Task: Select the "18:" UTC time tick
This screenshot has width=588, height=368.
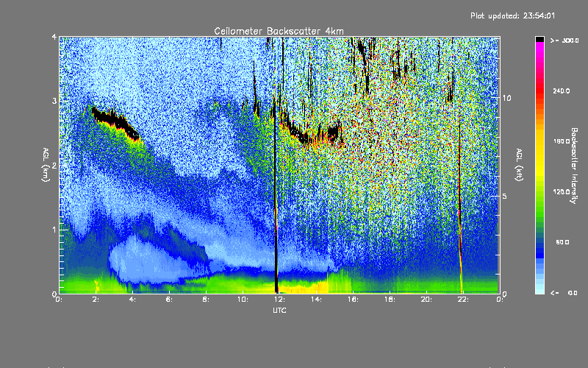Action: [390, 300]
